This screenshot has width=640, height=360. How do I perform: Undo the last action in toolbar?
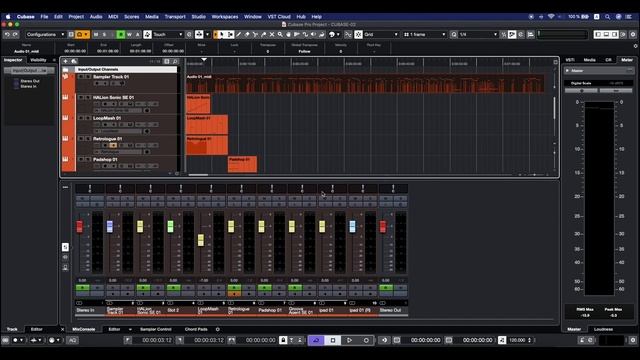point(7,35)
